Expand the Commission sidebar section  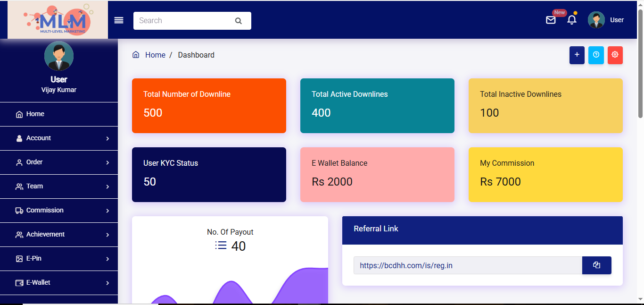[59, 210]
